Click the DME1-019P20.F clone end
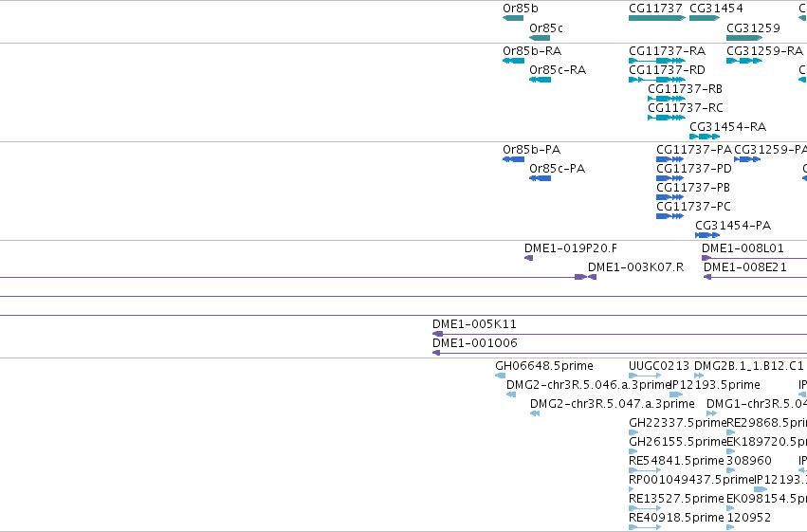Viewport: 807px width, 532px height. (x=528, y=258)
